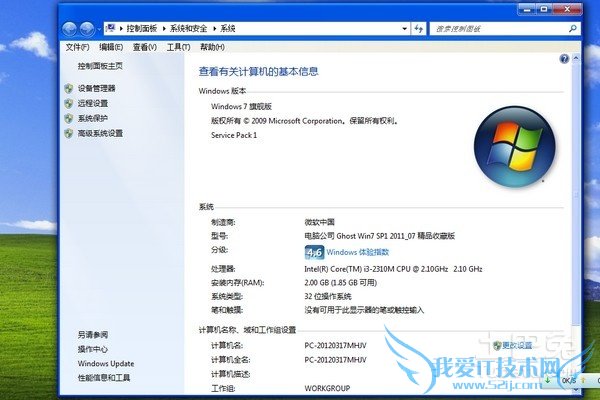Click the Service Pack 1 text
The height and width of the screenshot is (400, 600).
click(234, 135)
